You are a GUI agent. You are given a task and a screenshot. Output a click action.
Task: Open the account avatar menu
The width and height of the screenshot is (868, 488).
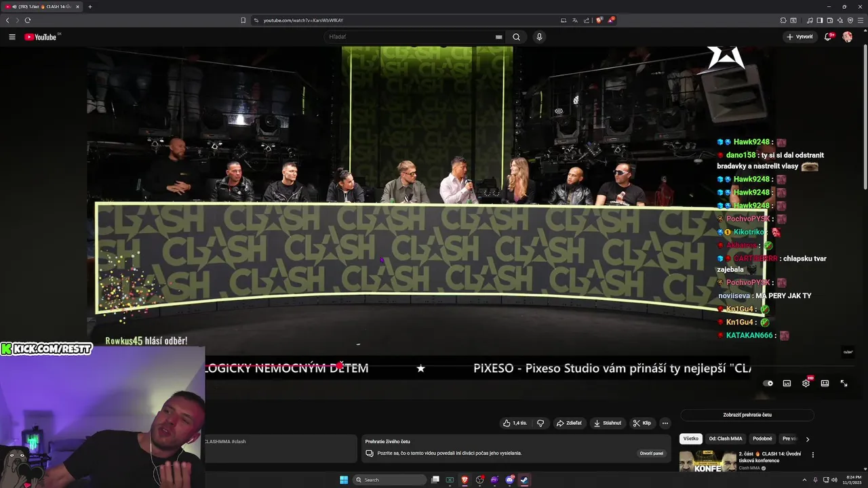848,37
